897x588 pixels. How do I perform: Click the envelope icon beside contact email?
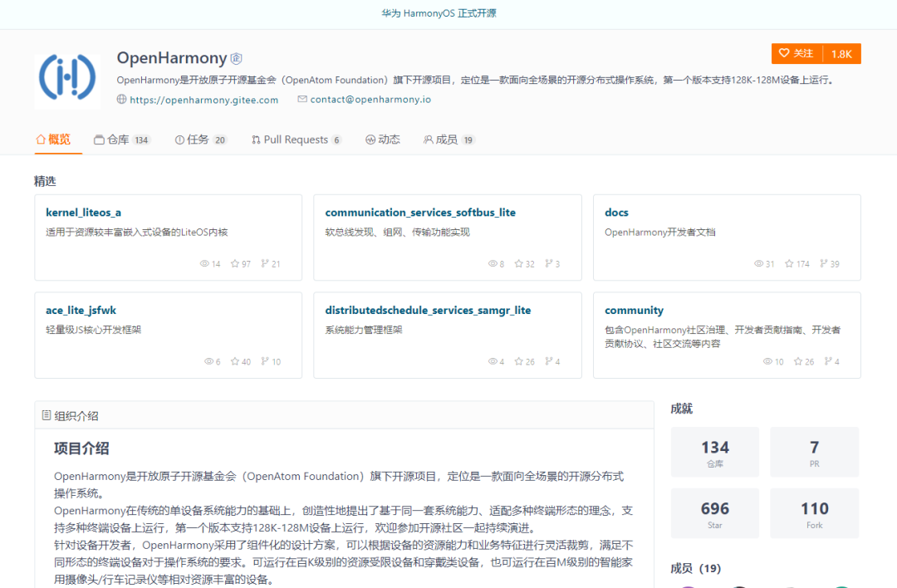tap(302, 99)
